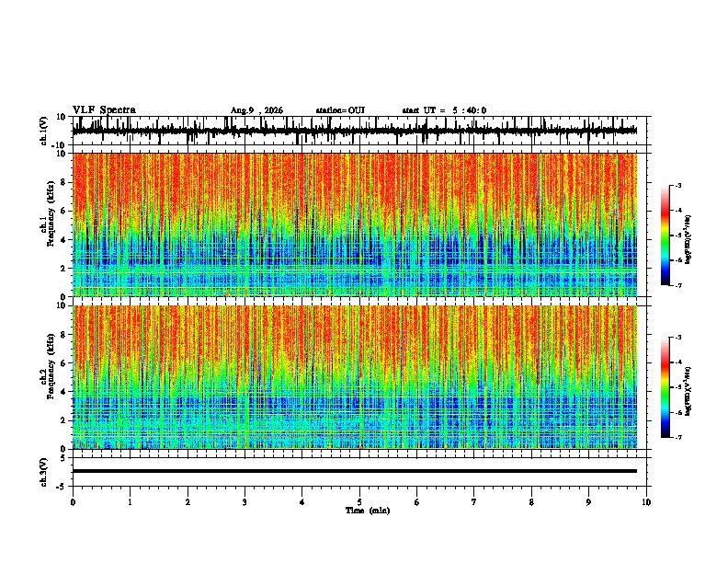
Task: Click the station=OUI label
Action: pos(340,110)
